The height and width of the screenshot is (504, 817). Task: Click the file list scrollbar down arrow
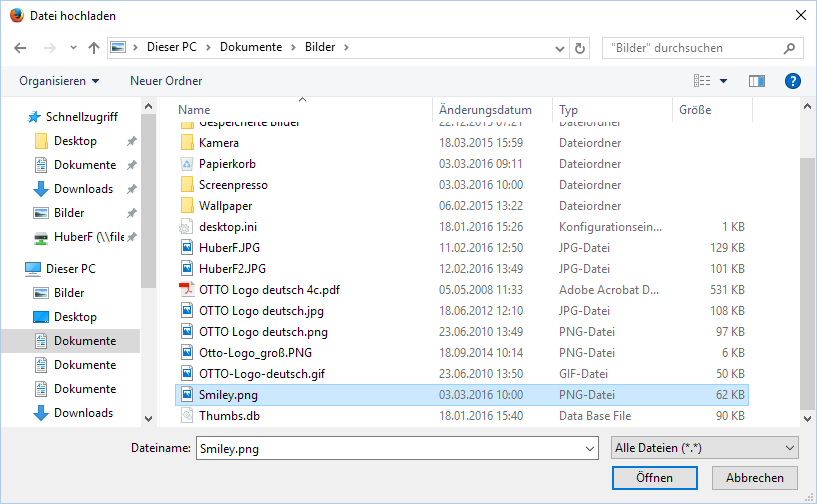807,418
